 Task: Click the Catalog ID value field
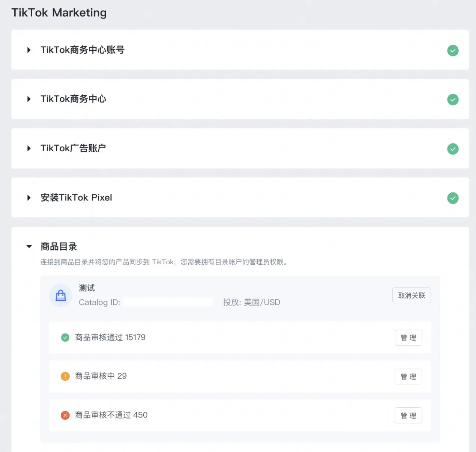click(x=168, y=302)
